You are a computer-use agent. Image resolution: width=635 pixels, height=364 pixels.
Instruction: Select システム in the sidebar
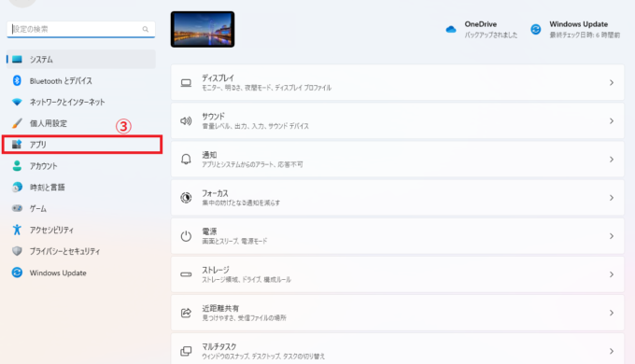(x=81, y=60)
